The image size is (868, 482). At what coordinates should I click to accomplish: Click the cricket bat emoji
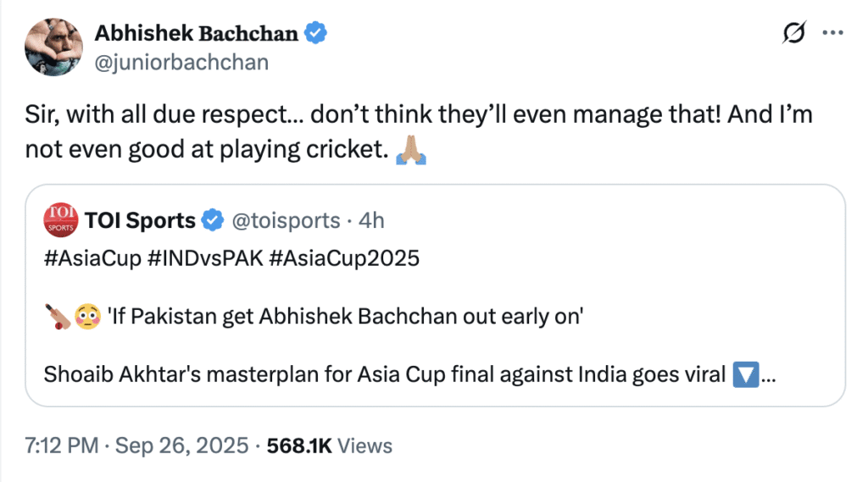pyautogui.click(x=58, y=319)
